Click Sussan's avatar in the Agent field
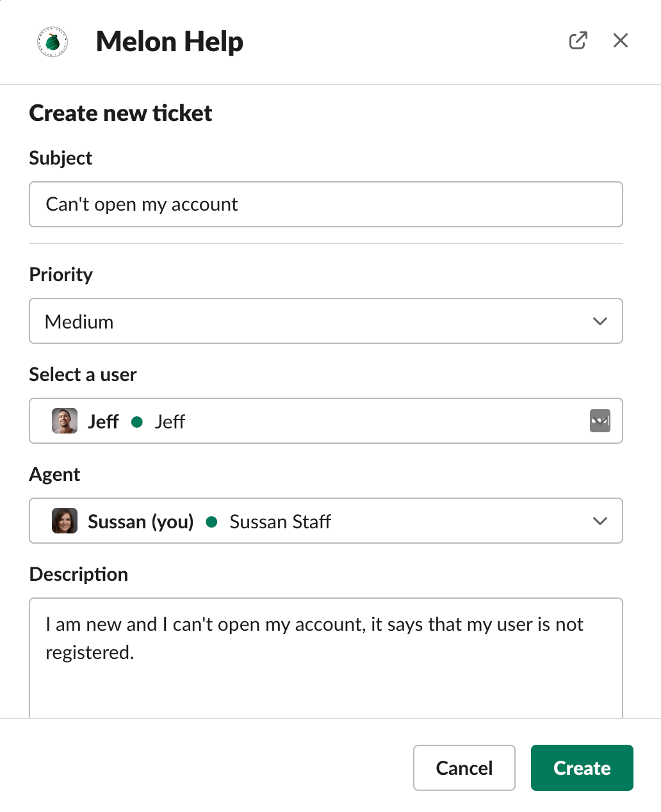 (x=65, y=521)
